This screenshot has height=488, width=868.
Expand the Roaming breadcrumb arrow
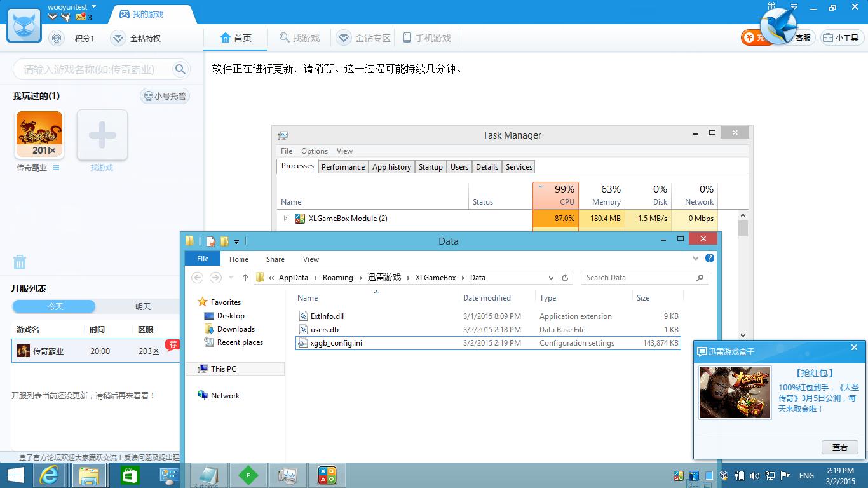[360, 278]
